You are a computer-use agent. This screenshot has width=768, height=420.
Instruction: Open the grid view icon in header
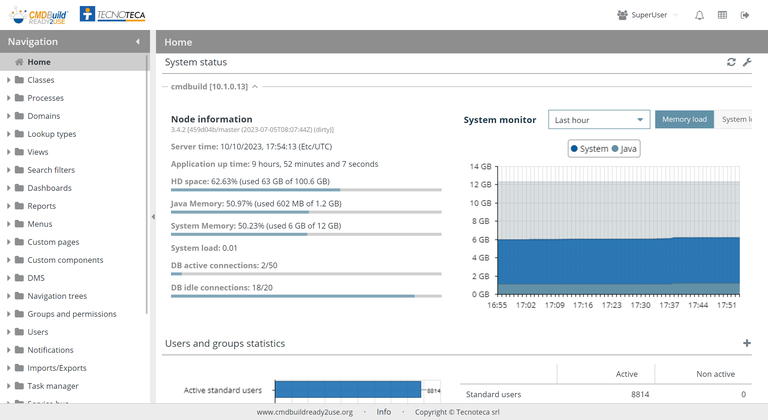tap(722, 15)
